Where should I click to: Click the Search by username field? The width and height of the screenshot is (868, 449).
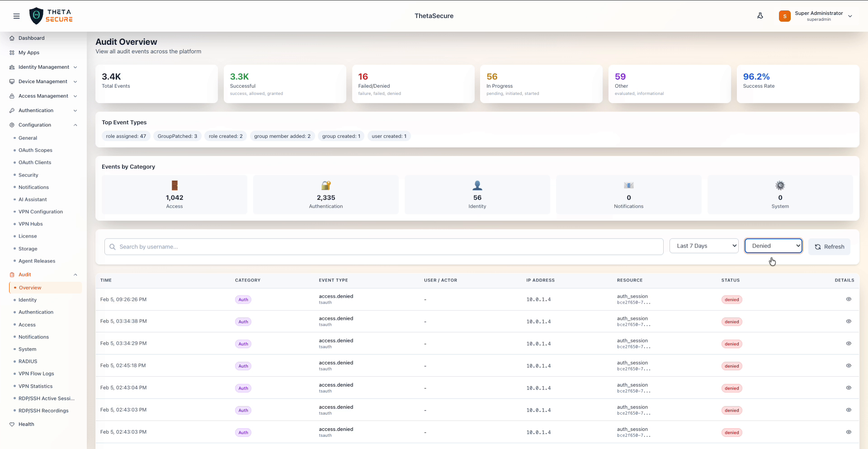[x=384, y=247]
